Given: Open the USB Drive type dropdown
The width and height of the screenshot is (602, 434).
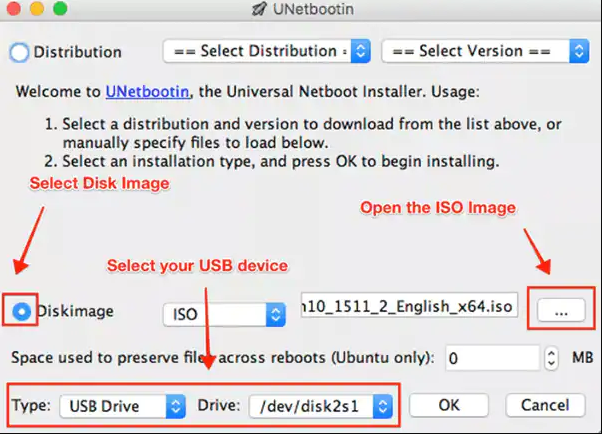Looking at the screenshot, I should point(122,406).
